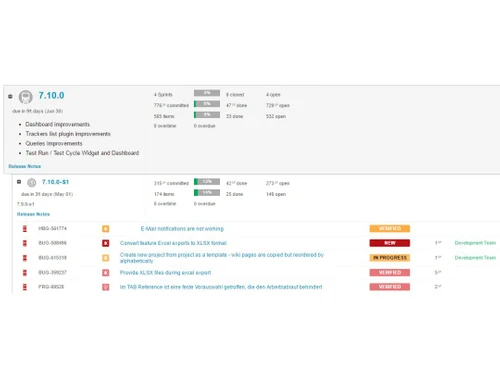
Task: Click priority icon of Convert feature Excel row
Action: click(x=25, y=243)
